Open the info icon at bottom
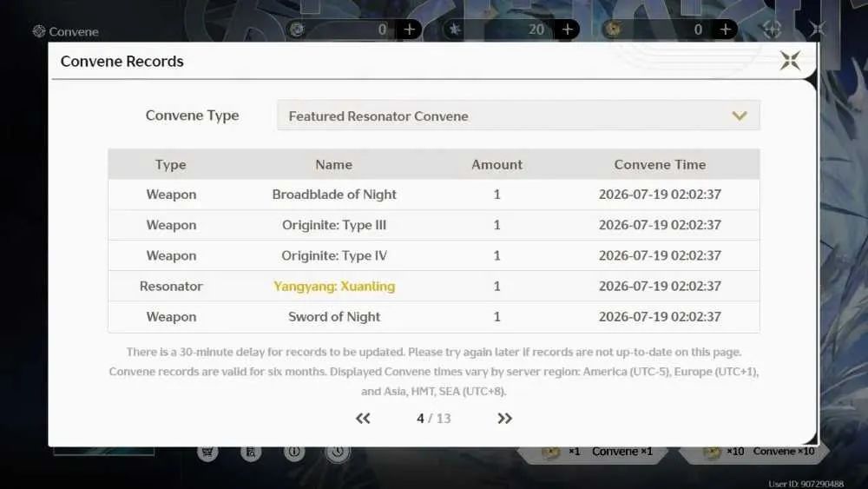868x489 pixels. tap(294, 452)
